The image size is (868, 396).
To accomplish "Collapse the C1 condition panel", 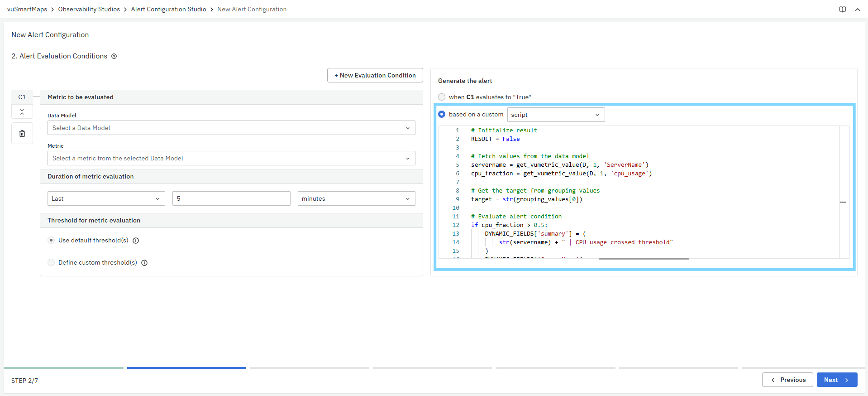I will [22, 112].
